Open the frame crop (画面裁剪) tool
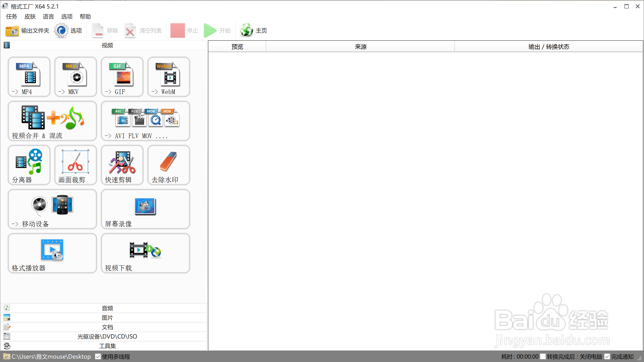 pyautogui.click(x=75, y=165)
